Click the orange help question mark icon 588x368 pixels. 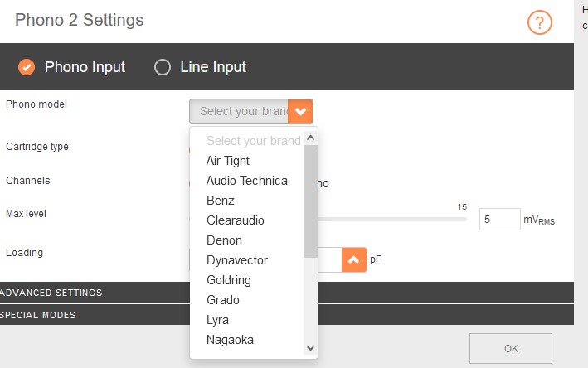[540, 22]
